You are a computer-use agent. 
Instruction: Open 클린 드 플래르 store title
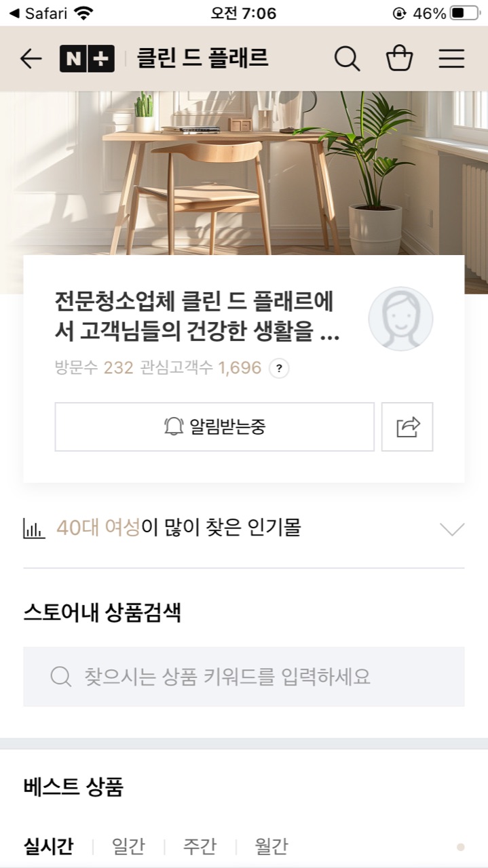[x=203, y=59]
